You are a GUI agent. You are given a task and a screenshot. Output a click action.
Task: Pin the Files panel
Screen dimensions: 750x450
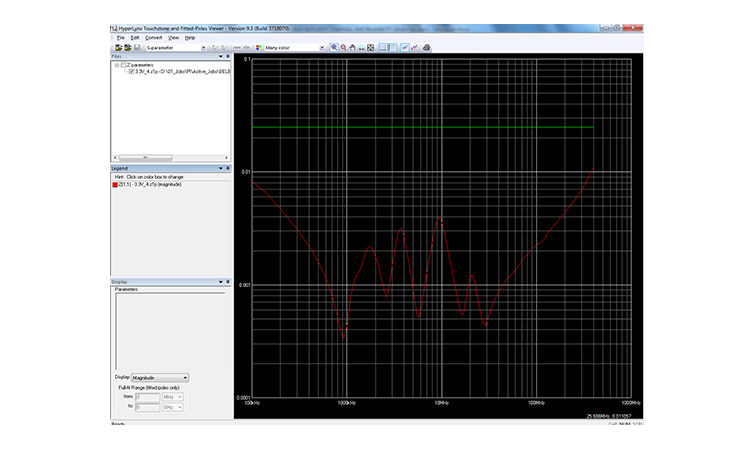click(x=228, y=56)
